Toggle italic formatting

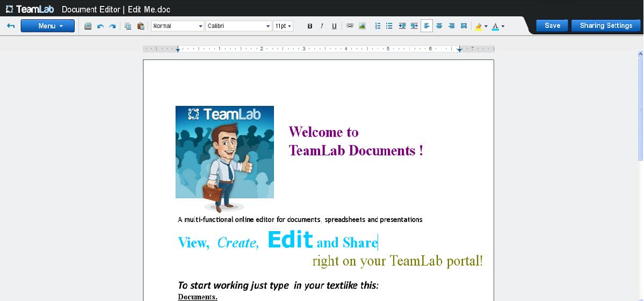[x=322, y=26]
